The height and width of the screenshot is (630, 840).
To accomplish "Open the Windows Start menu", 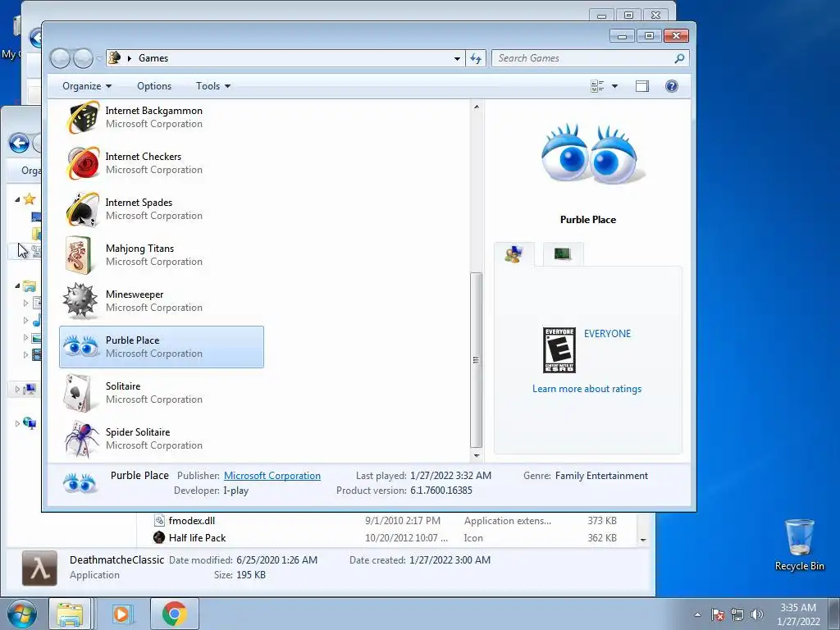I will pyautogui.click(x=22, y=614).
